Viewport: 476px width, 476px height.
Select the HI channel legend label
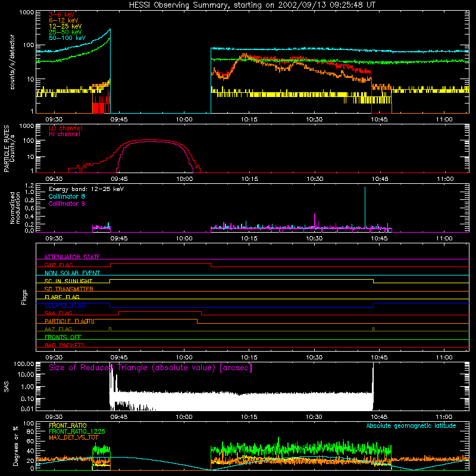[x=64, y=134]
